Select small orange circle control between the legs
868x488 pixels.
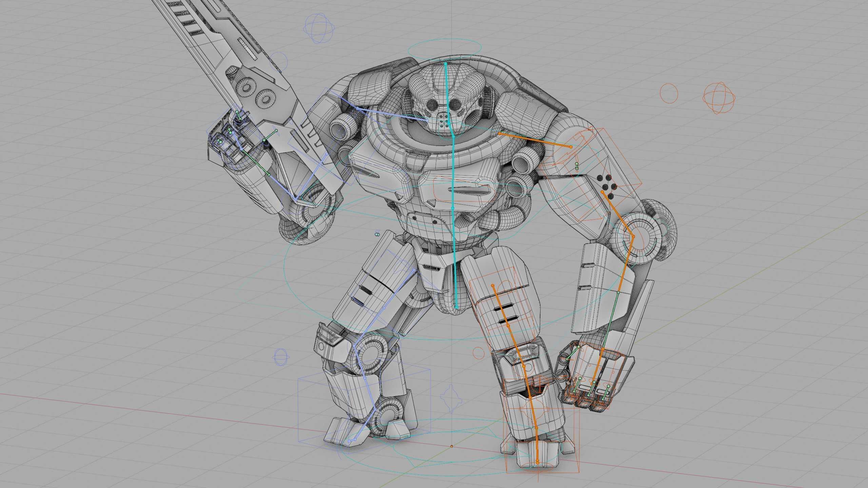click(x=478, y=353)
